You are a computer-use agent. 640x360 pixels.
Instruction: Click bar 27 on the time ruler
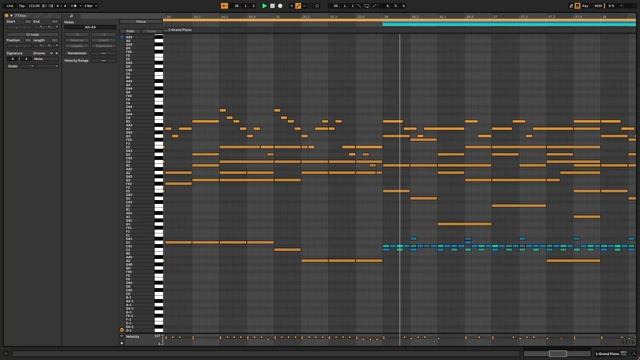click(495, 17)
